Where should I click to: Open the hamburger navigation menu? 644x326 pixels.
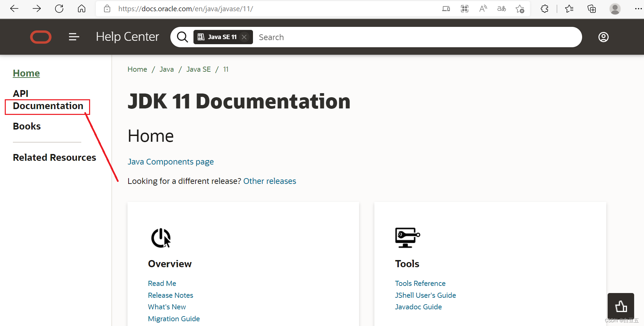(74, 37)
